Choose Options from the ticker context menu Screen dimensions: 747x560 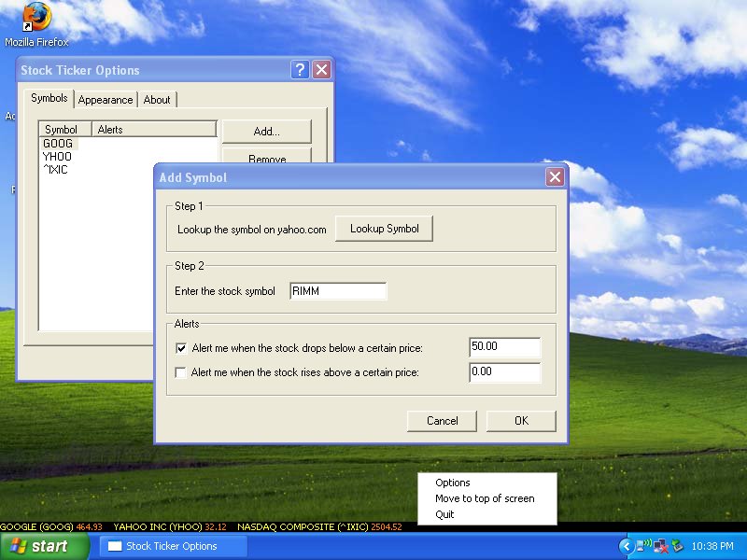486,483
